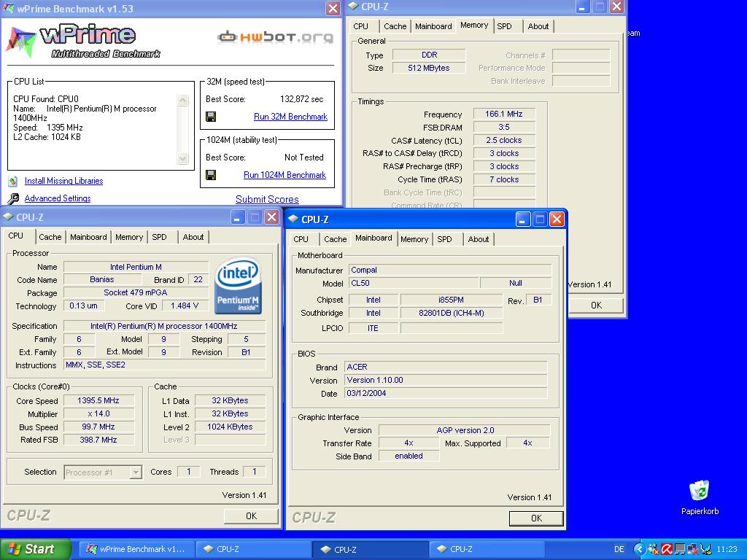
Task: Click Submit Scores link
Action: click(x=267, y=200)
